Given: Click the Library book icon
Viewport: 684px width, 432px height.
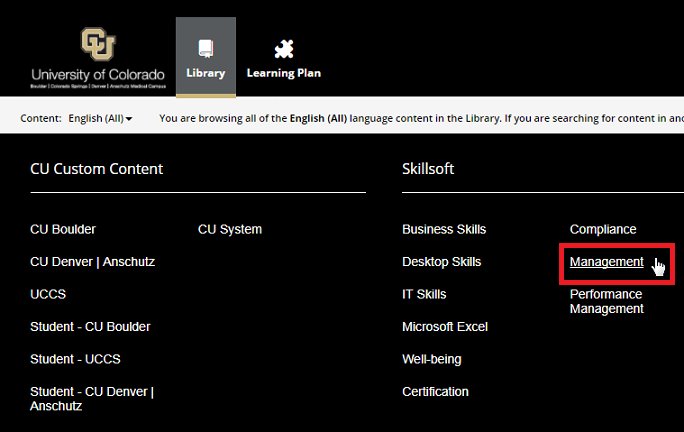Looking at the screenshot, I should point(205,48).
